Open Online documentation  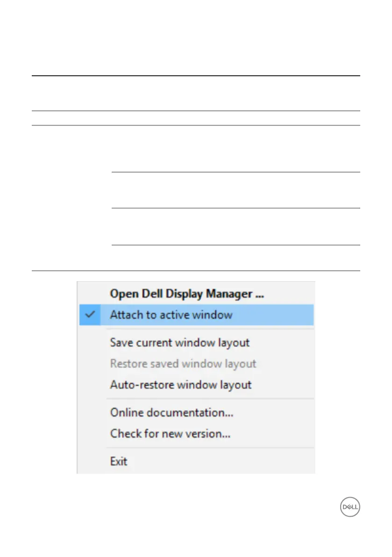point(171,412)
